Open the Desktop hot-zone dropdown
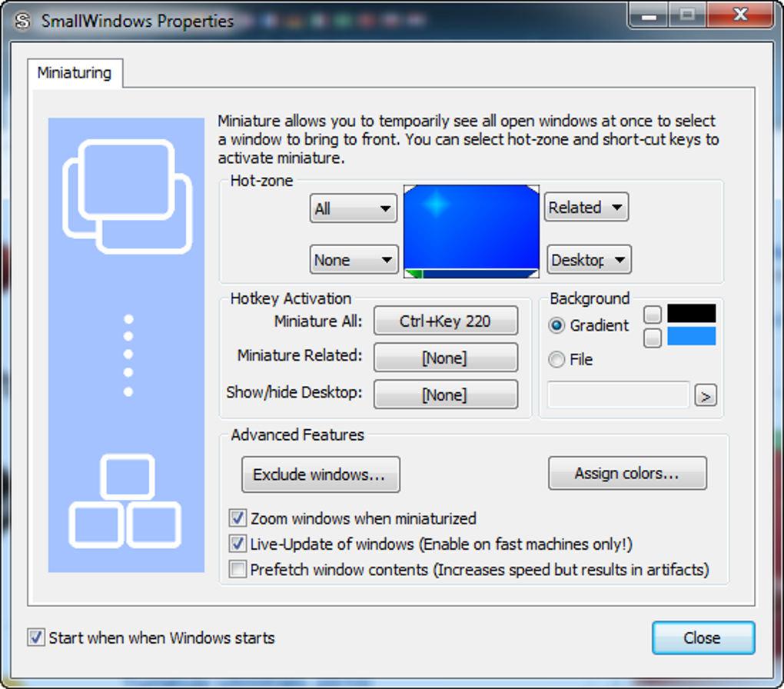The image size is (784, 689). 588,259
